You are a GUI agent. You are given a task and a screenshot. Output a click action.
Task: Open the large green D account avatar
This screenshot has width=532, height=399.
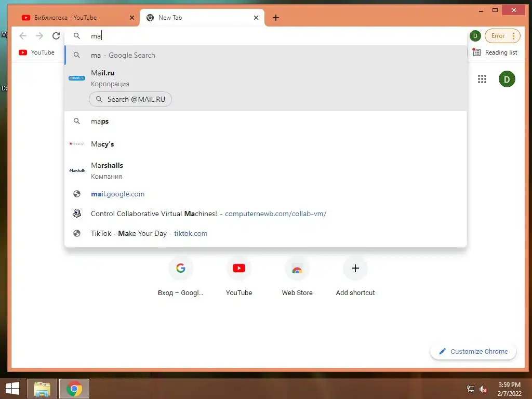(507, 79)
